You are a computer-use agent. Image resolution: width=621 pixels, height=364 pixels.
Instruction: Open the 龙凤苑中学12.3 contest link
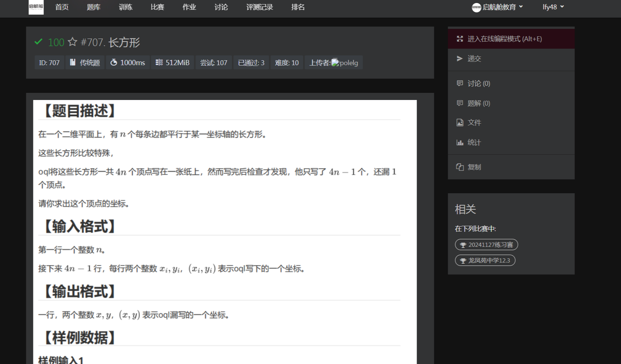485,260
